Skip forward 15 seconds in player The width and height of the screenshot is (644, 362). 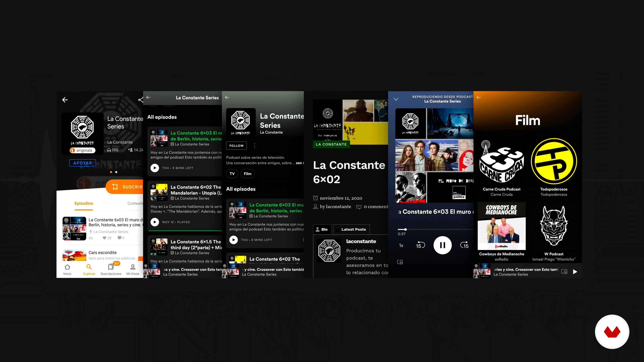pyautogui.click(x=464, y=245)
